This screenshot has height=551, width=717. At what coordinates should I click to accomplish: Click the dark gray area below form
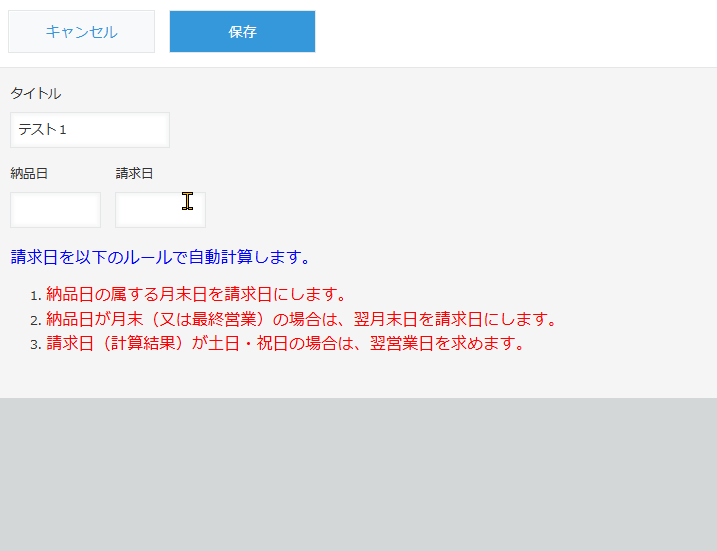click(358, 475)
